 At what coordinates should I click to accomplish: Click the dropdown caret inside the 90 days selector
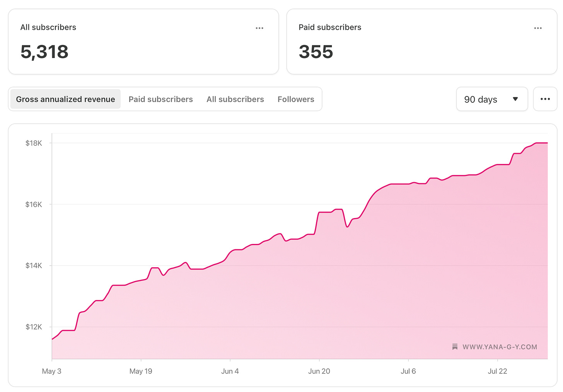coord(516,99)
